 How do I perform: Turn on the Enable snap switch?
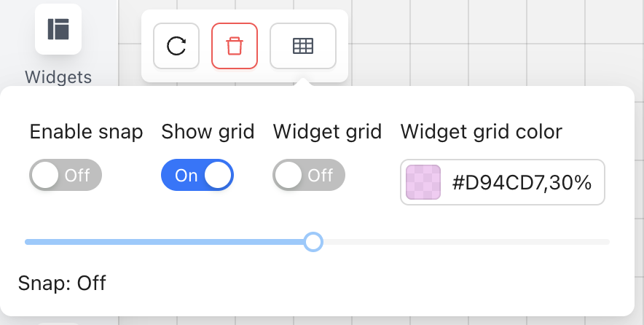(x=66, y=176)
